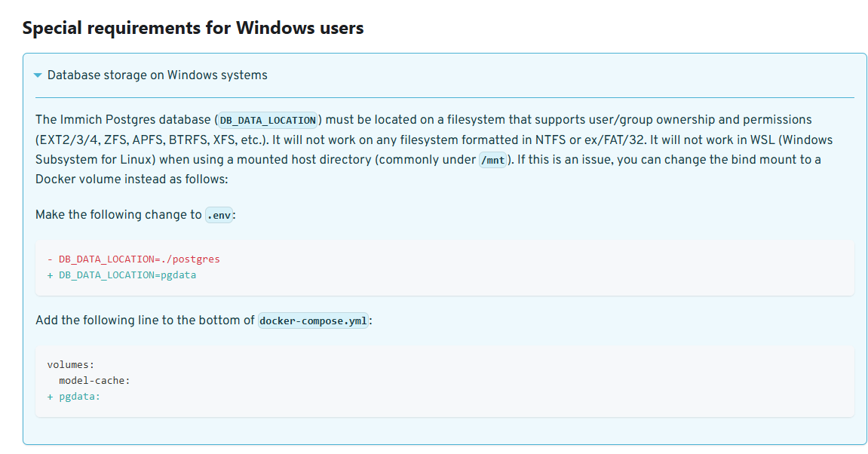Click the "volumes:" line in the code block

pyautogui.click(x=70, y=365)
